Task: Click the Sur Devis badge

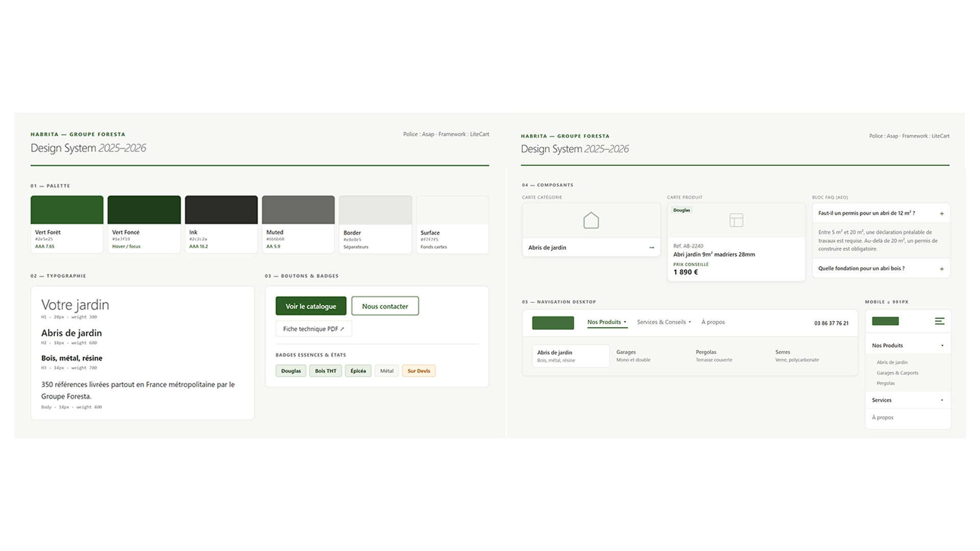Action: (x=419, y=371)
